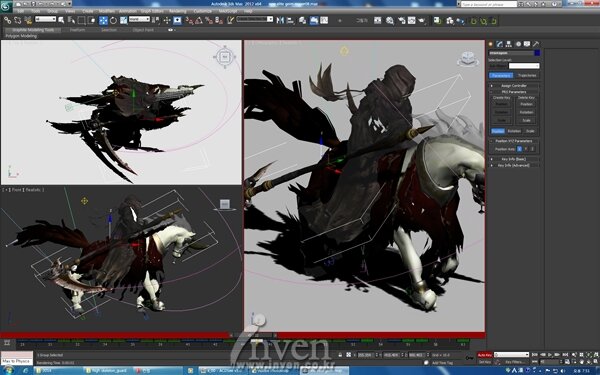This screenshot has height=375, width=600.
Task: Click the Key Filters button
Action: click(514, 362)
